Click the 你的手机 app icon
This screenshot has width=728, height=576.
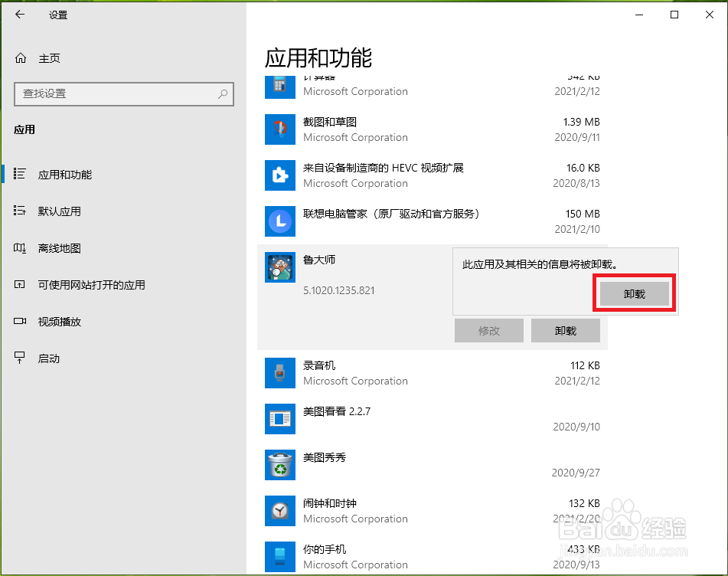tap(280, 557)
